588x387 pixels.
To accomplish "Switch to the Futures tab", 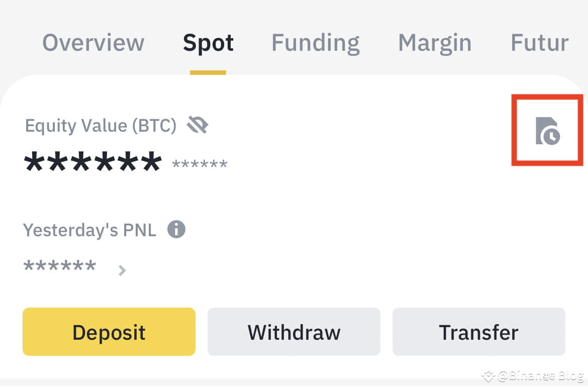I will pos(540,42).
